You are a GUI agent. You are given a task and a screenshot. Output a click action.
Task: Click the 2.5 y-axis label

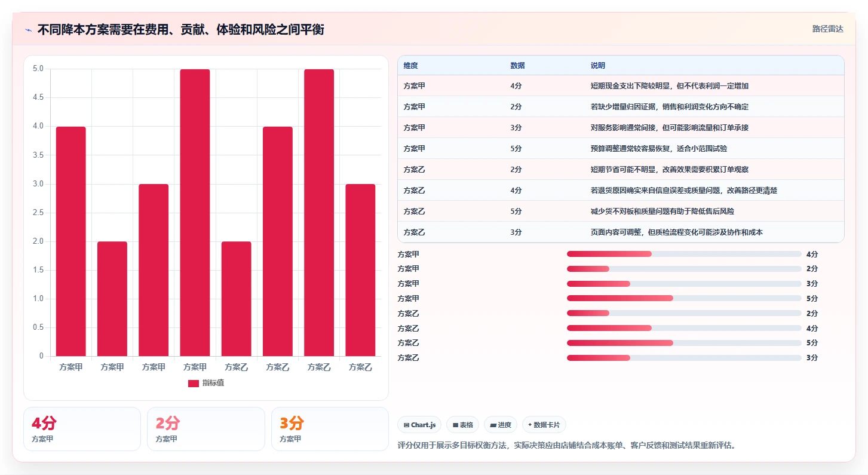pyautogui.click(x=38, y=213)
